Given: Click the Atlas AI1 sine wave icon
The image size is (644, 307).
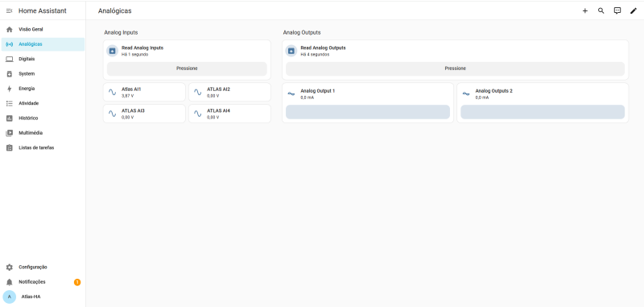Looking at the screenshot, I should [x=112, y=92].
